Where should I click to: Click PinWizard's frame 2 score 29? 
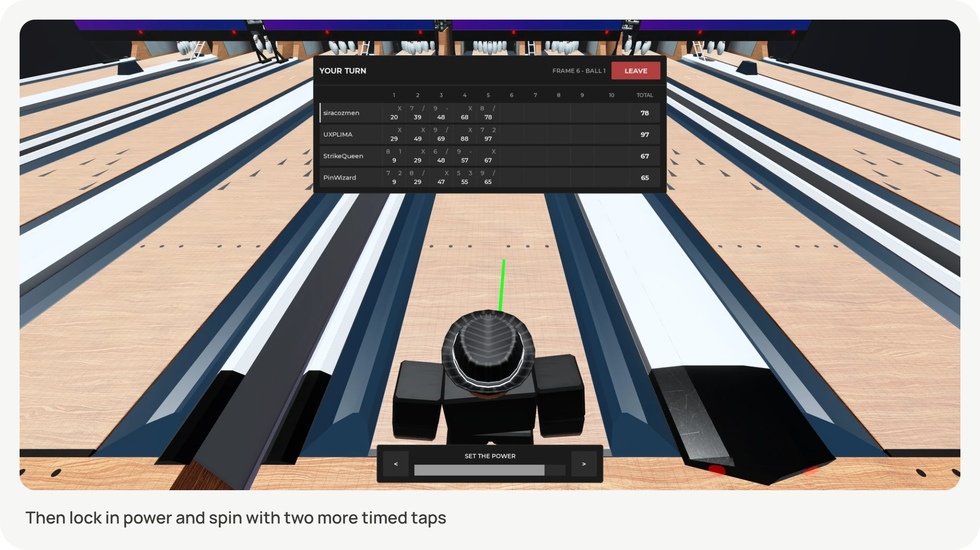point(417,182)
